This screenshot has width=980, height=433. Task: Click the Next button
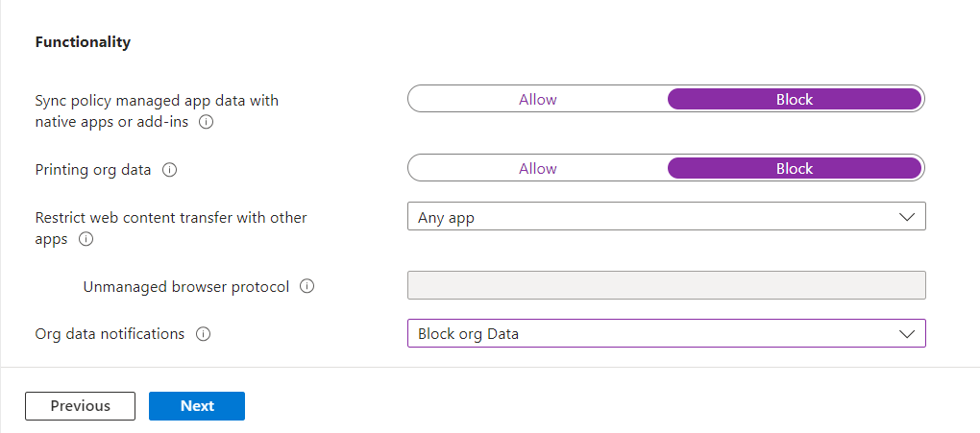[197, 405]
